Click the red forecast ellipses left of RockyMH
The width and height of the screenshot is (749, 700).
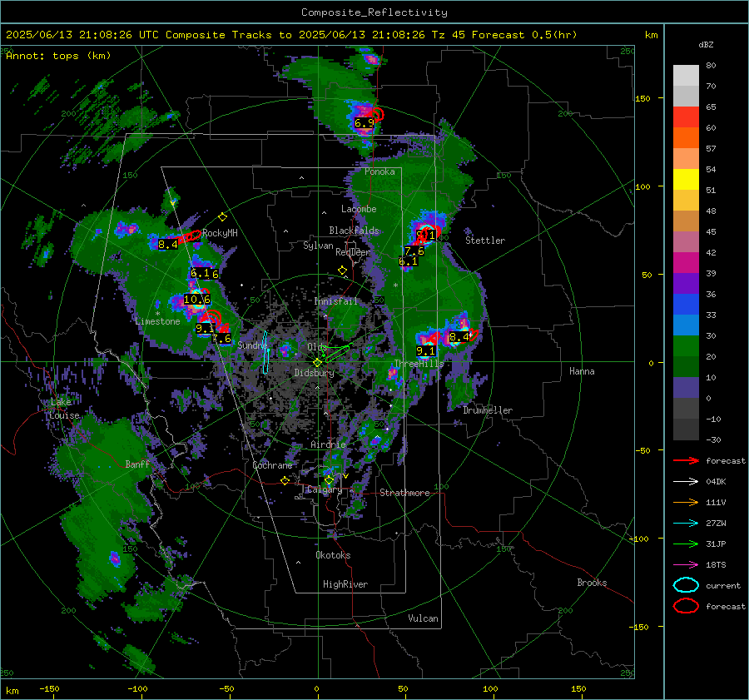click(x=190, y=236)
